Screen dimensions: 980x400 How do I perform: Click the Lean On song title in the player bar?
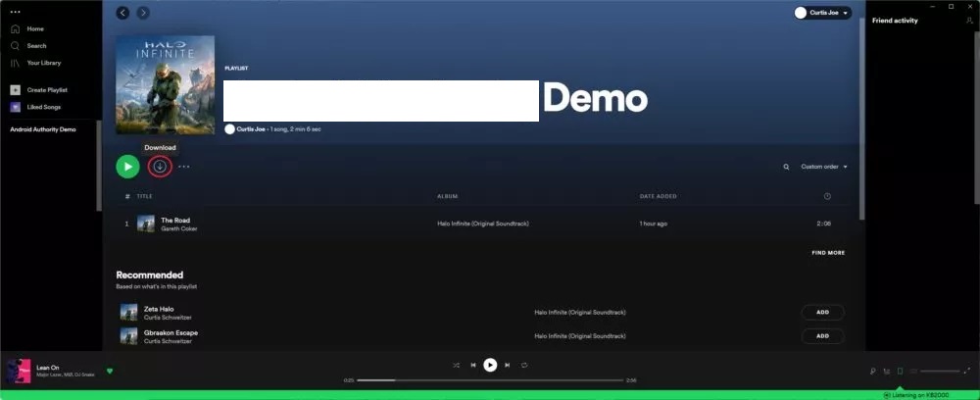tap(47, 368)
